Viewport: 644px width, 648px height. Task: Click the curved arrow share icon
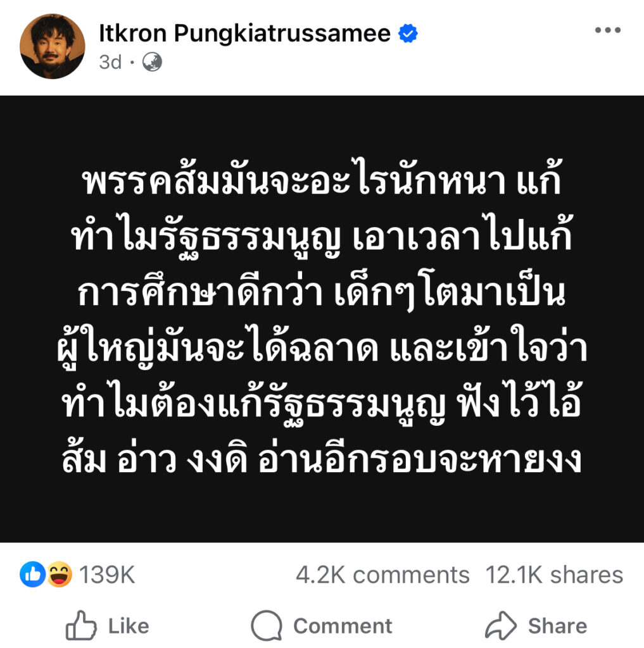(x=501, y=625)
